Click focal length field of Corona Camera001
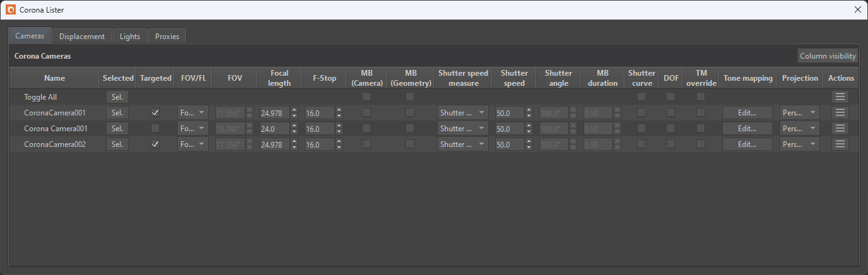 [274, 129]
